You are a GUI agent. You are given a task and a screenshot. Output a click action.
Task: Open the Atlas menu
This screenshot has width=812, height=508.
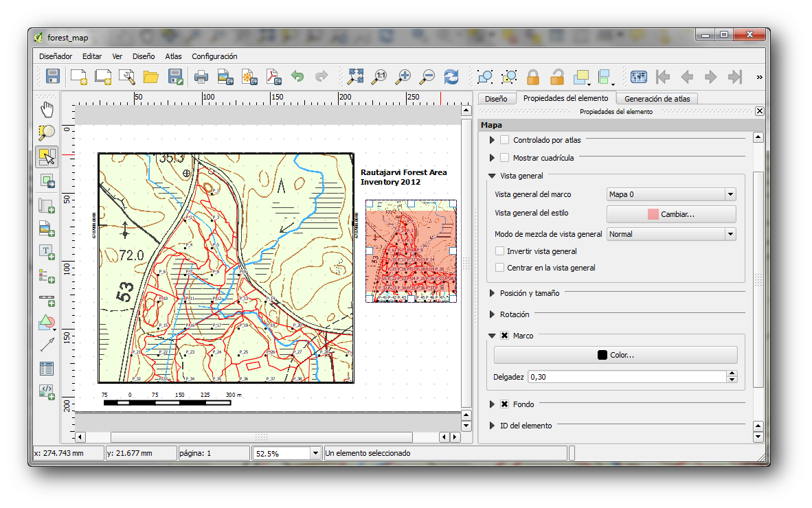[x=174, y=56]
